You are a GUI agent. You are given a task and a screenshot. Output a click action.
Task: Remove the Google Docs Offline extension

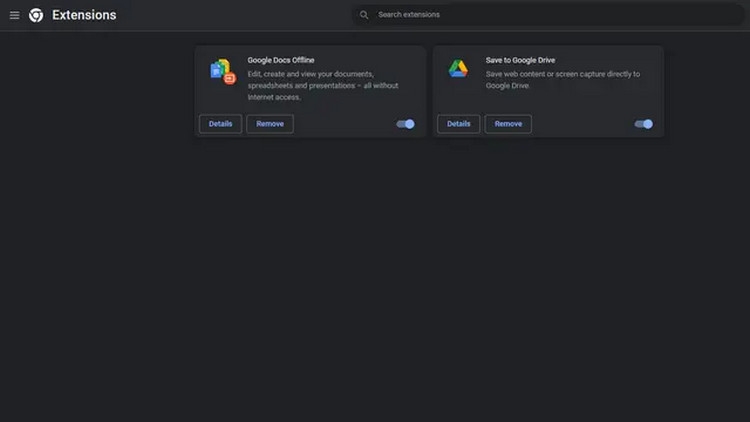pos(270,124)
